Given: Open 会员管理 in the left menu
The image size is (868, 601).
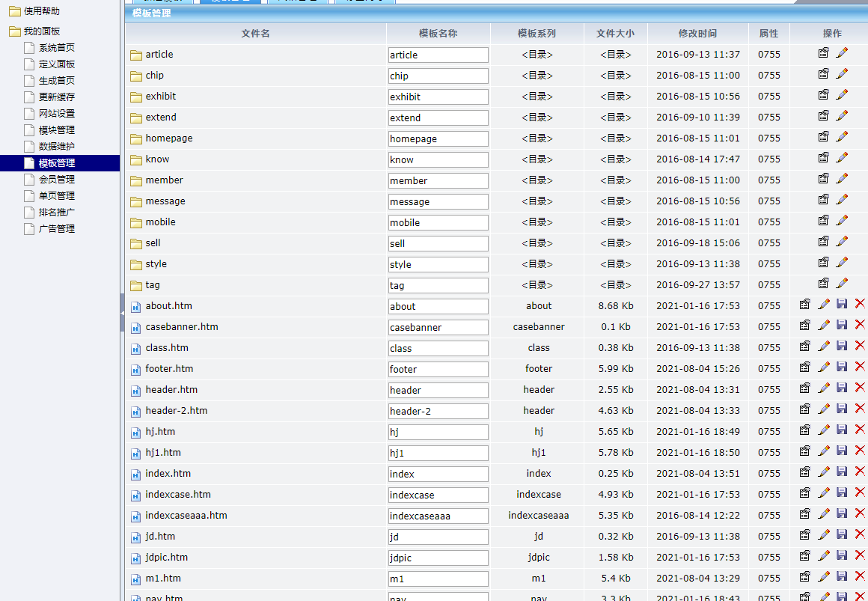Looking at the screenshot, I should click(x=57, y=180).
